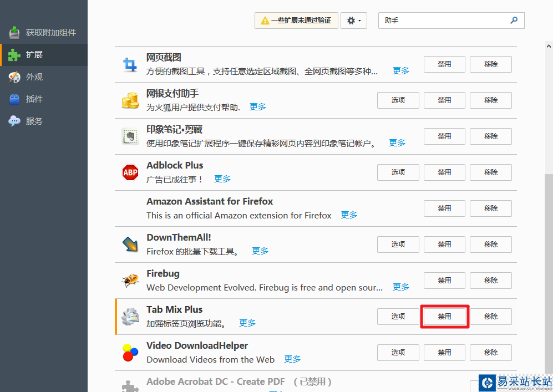Click the 网页截图 crop icon
Viewport: 553px width, 392px height.
pos(130,65)
